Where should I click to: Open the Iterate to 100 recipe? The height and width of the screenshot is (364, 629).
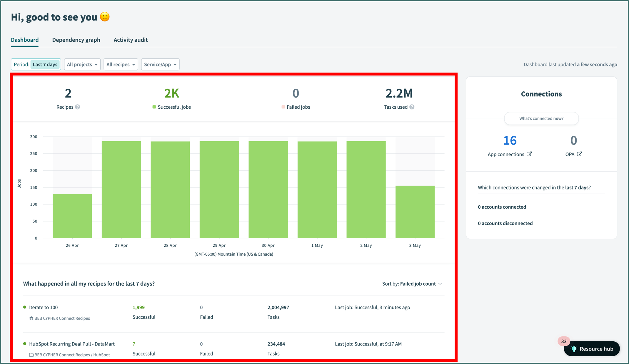[x=43, y=307]
